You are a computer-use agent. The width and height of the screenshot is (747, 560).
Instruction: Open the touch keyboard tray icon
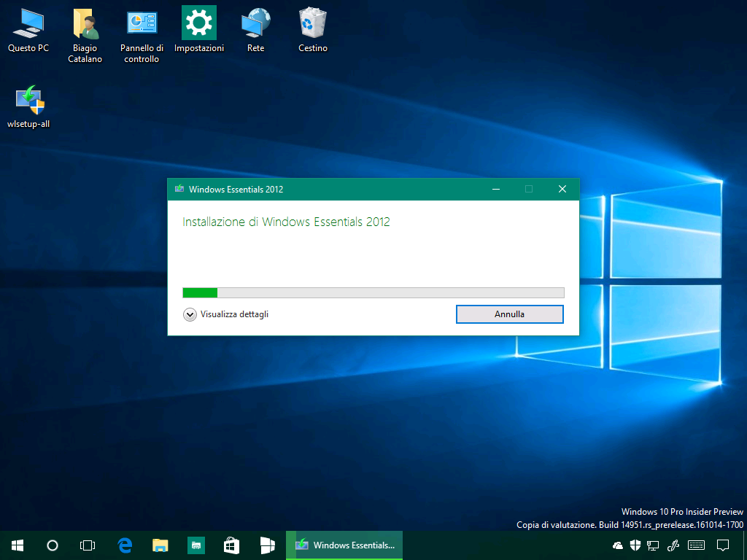click(x=697, y=545)
